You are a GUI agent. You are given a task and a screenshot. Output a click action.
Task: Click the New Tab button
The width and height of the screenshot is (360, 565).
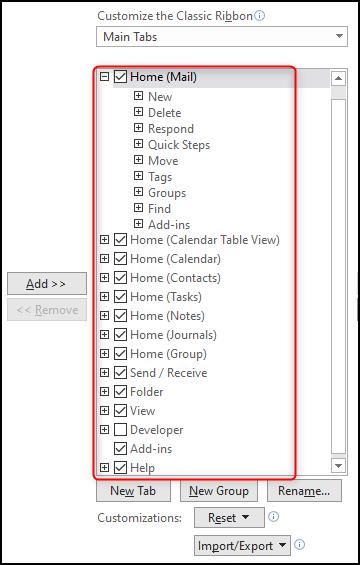point(133,491)
